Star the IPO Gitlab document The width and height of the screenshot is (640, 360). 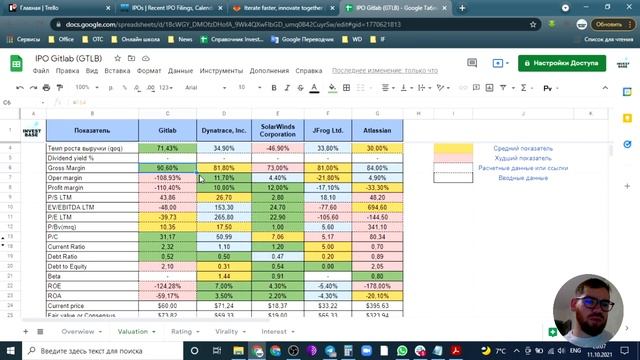point(118,58)
